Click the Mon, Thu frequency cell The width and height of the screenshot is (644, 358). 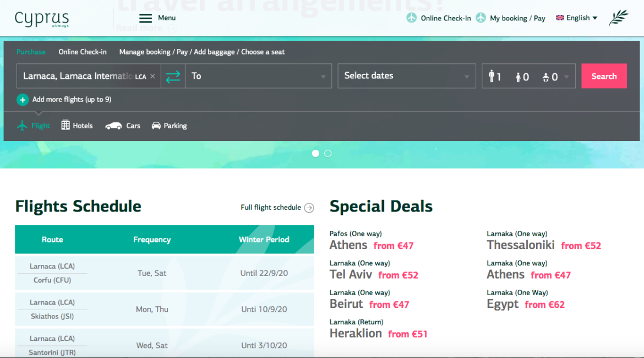152,309
